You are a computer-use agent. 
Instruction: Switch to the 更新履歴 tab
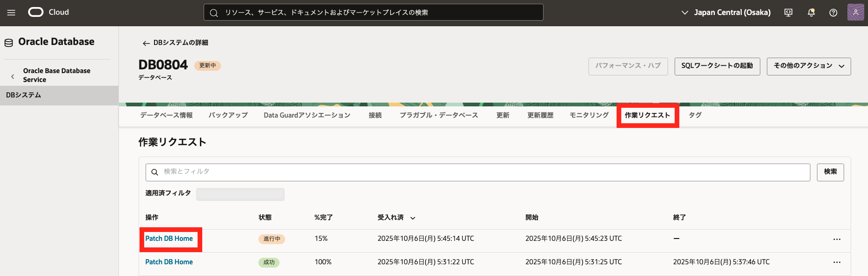[x=540, y=115]
